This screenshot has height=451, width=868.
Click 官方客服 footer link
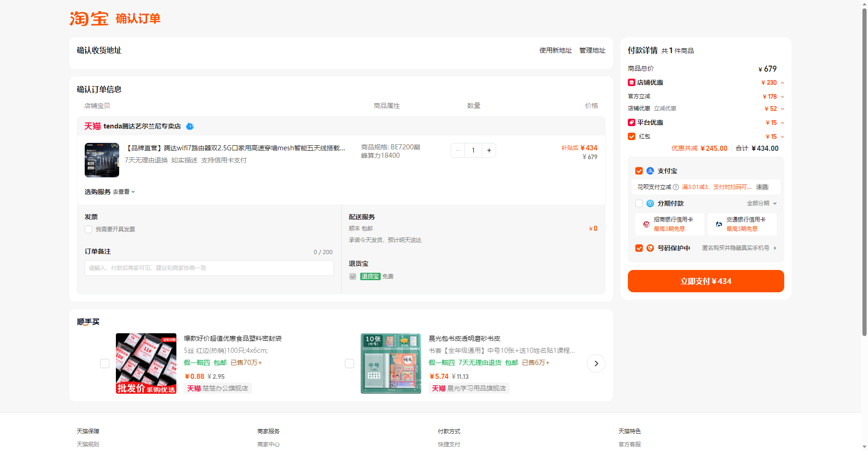tap(630, 444)
